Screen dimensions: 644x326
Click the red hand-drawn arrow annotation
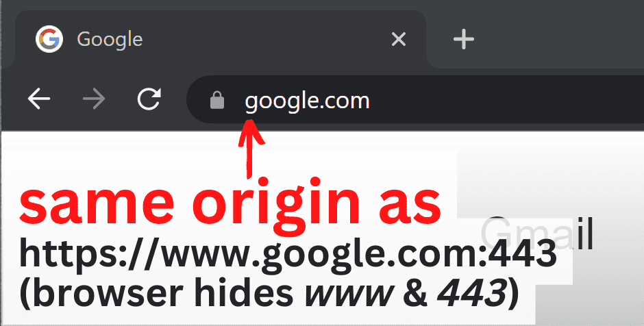251,149
